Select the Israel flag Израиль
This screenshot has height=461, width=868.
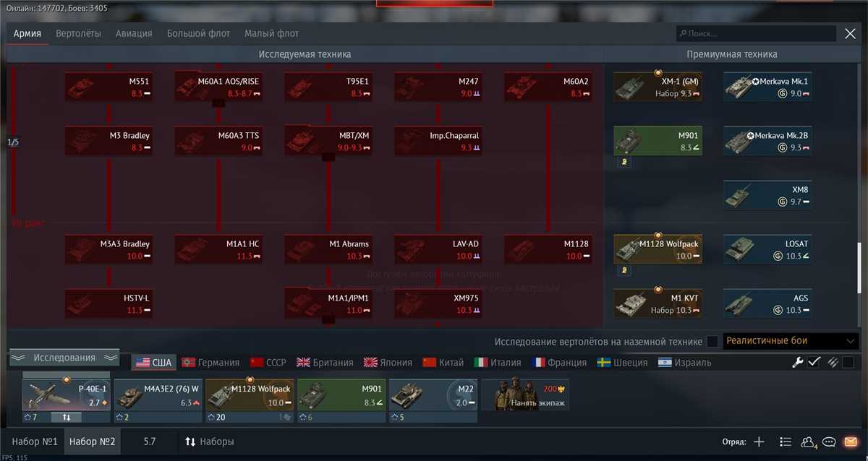[x=684, y=363]
